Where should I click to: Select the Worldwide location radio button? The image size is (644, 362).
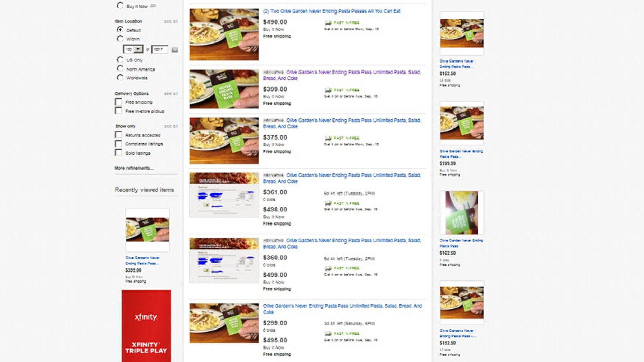click(x=120, y=78)
